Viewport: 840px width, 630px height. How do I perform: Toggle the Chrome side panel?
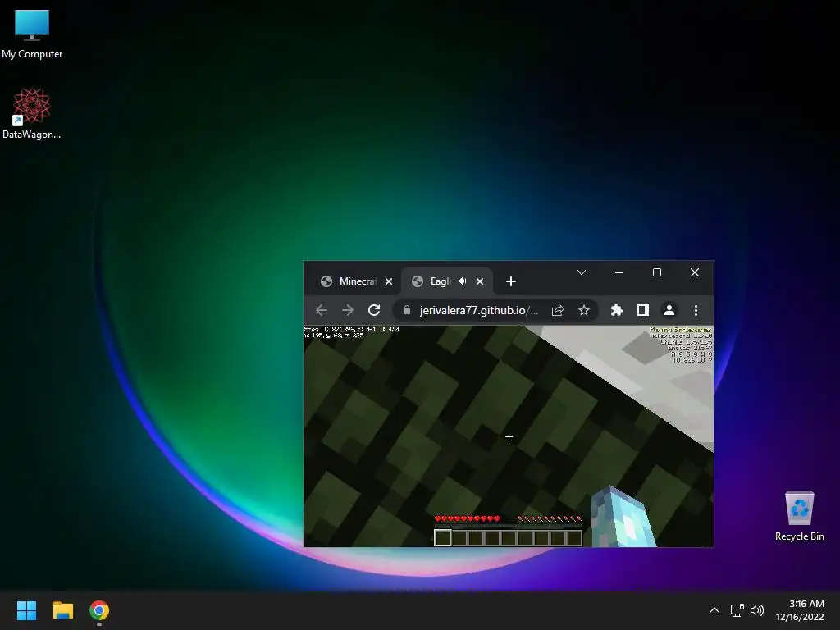coord(643,310)
